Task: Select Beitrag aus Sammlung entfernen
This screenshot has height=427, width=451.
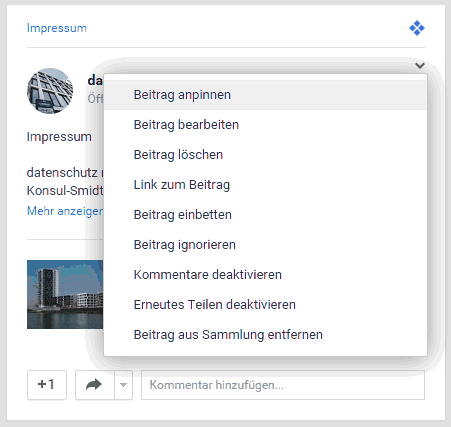Action: pos(265,335)
